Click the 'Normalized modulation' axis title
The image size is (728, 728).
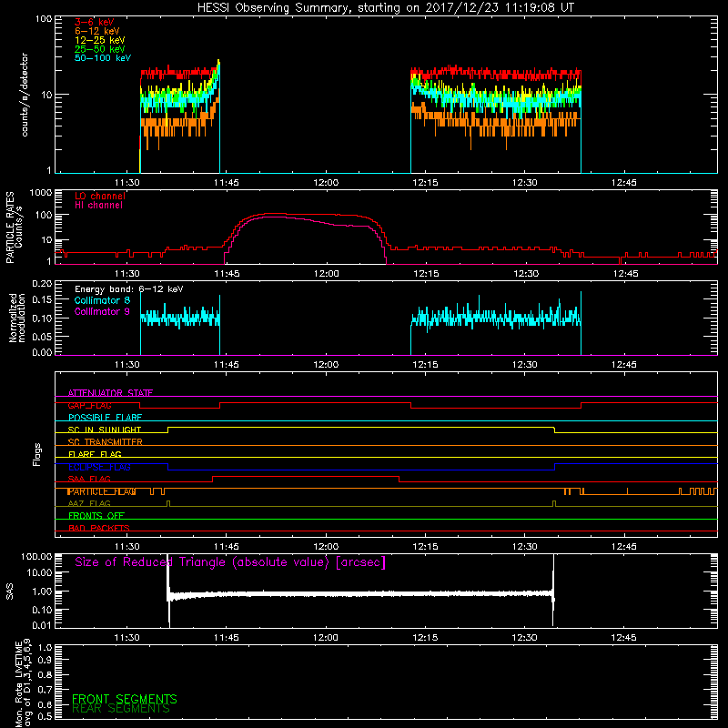click(x=17, y=318)
